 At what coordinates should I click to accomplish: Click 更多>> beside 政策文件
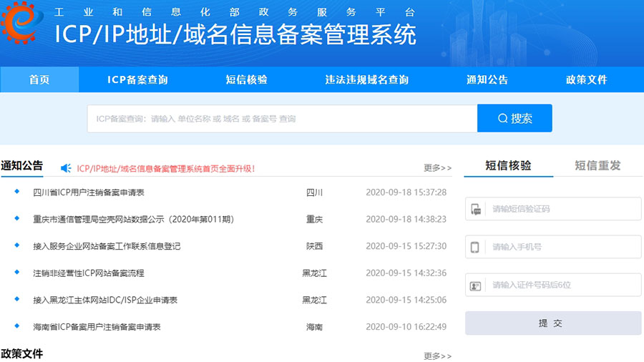coord(438,356)
